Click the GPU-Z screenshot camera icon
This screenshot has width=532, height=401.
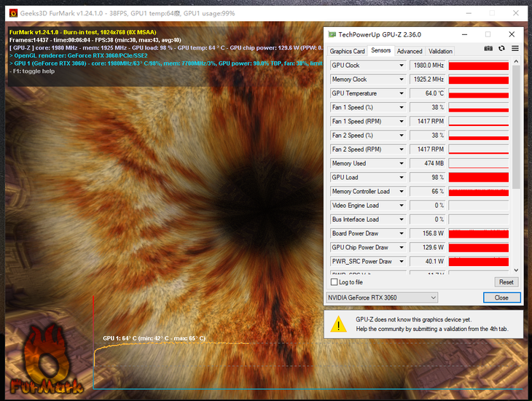(488, 49)
